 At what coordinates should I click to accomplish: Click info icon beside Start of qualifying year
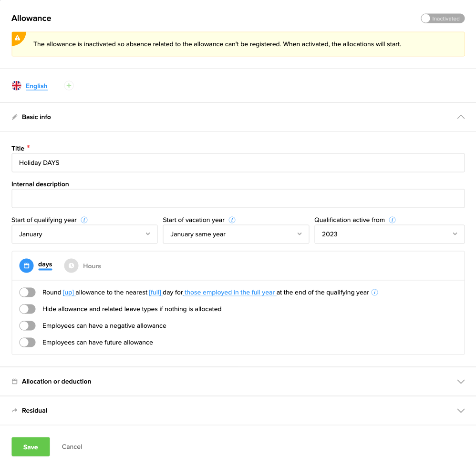(x=84, y=220)
